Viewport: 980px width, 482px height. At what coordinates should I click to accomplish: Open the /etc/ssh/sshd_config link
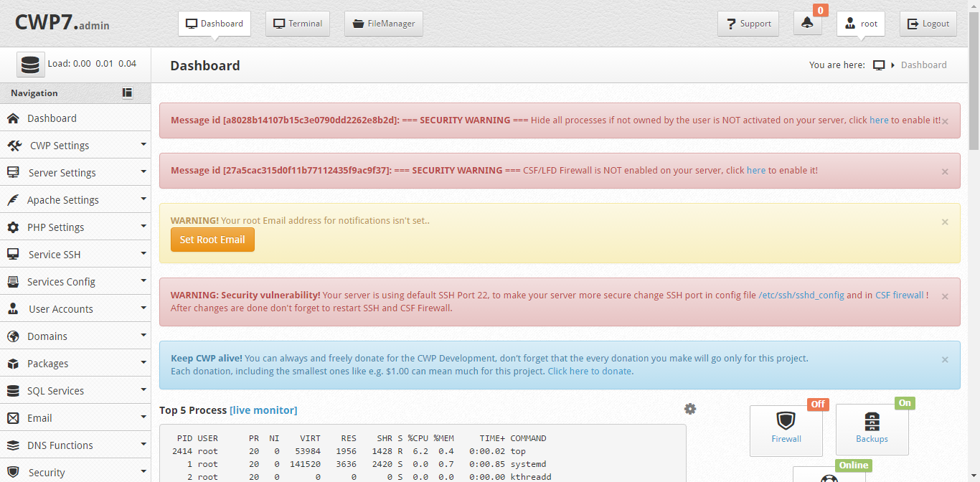(x=801, y=296)
